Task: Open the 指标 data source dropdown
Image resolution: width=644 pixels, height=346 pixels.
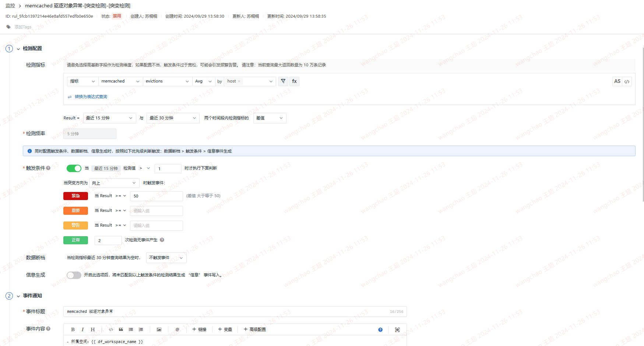Action: point(83,81)
